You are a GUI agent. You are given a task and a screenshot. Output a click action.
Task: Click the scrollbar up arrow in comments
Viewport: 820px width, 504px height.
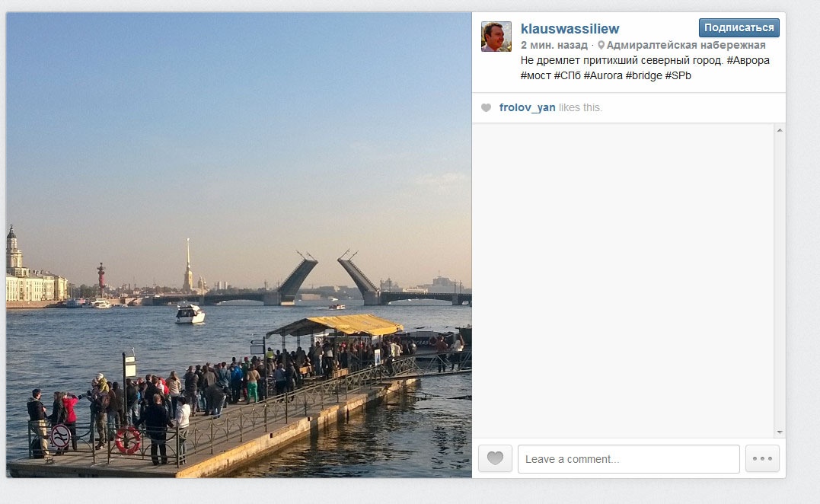(x=779, y=130)
